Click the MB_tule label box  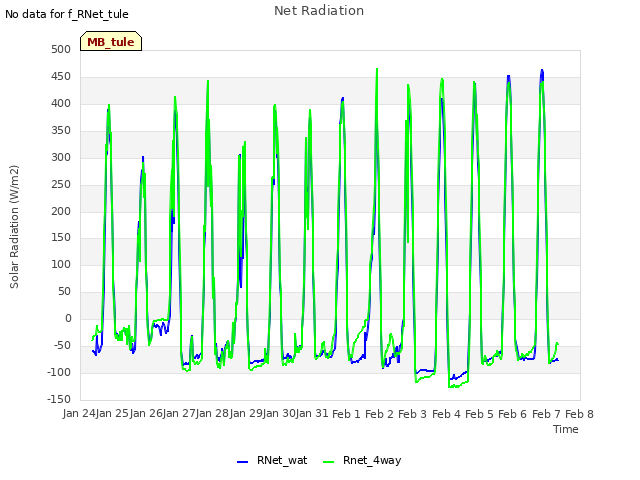(111, 41)
